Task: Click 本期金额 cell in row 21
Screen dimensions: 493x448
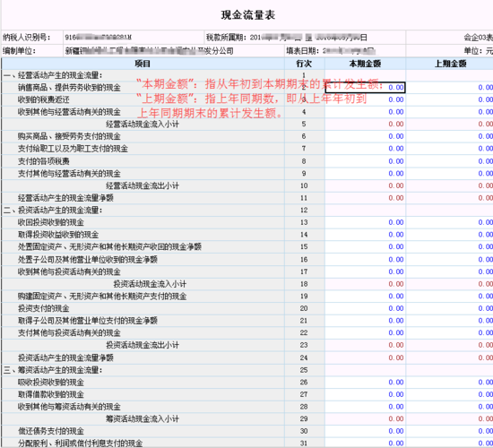Action: 365,321
